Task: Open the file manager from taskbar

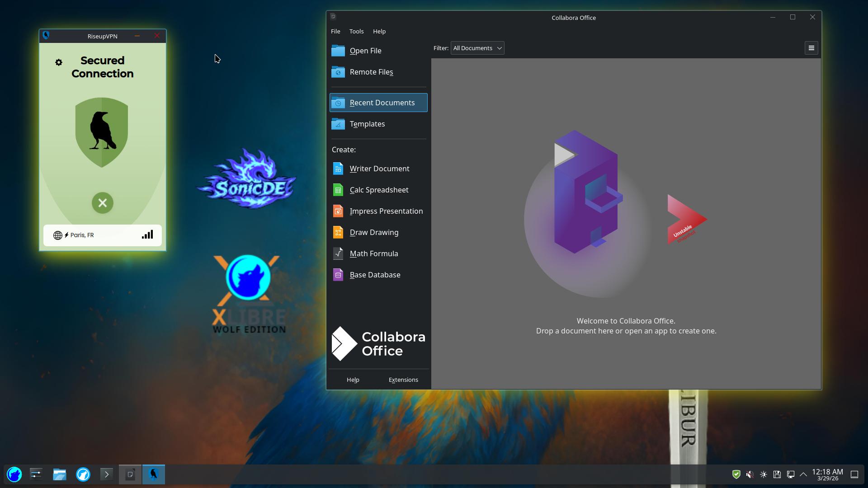Action: [x=60, y=474]
